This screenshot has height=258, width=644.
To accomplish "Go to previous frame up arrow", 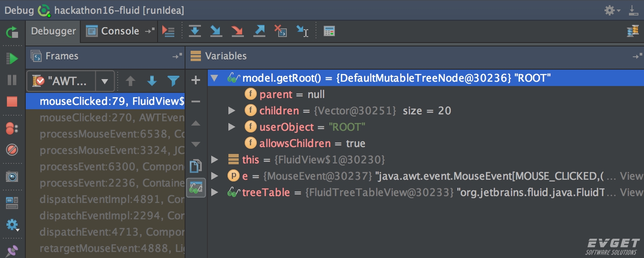I will click(x=131, y=81).
